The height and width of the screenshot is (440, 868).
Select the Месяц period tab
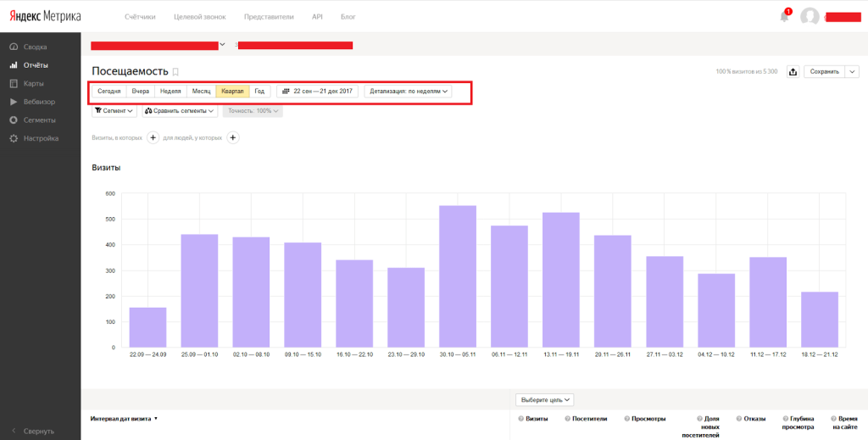point(201,91)
